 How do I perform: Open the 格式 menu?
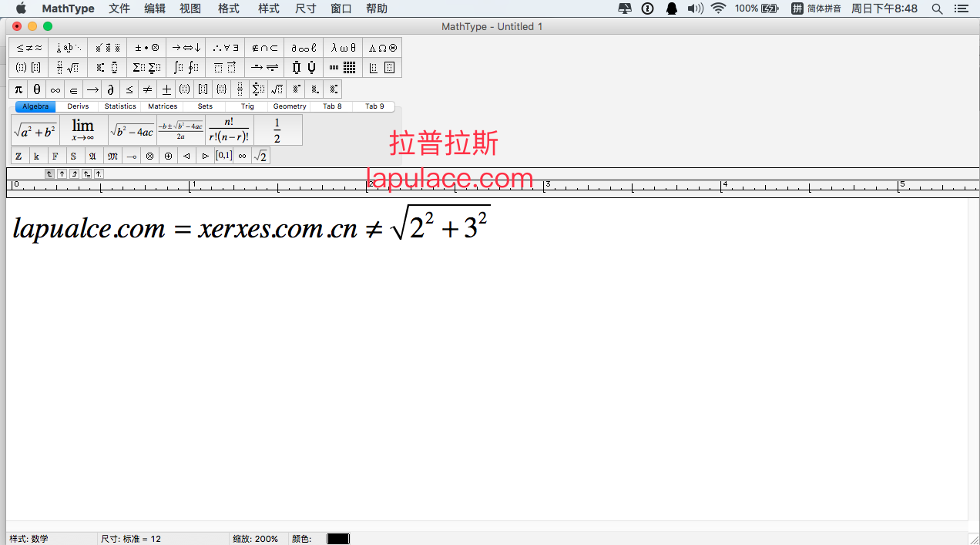pyautogui.click(x=228, y=8)
